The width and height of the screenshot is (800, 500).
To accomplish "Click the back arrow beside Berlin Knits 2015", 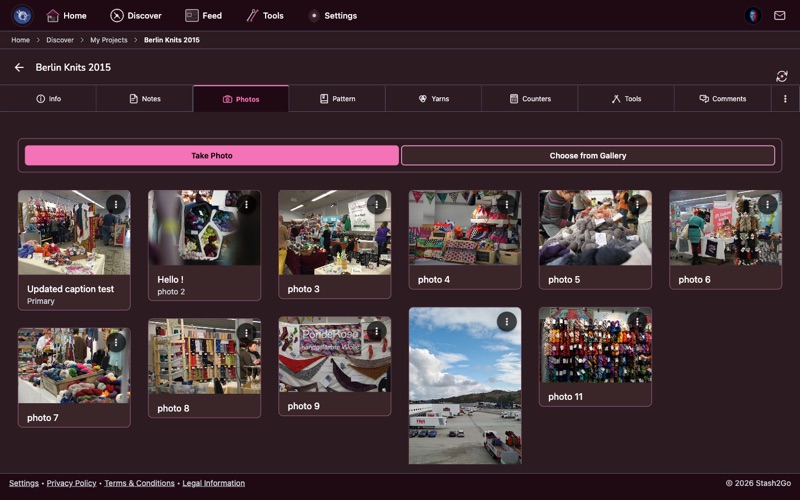I will coord(19,68).
